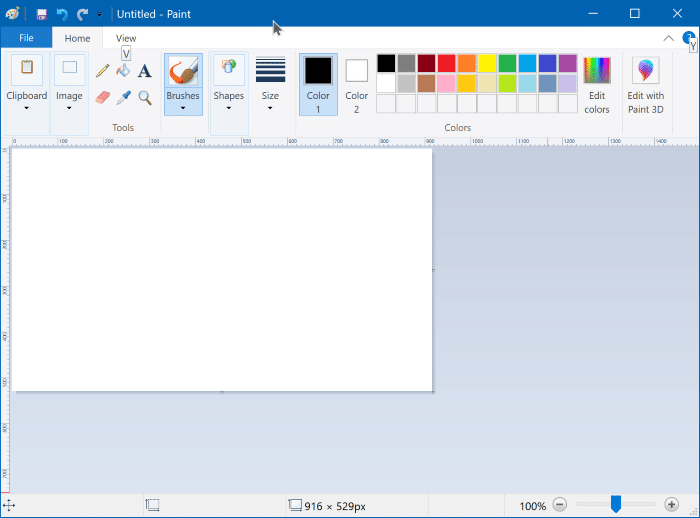Pick the red color swatch

pos(446,63)
